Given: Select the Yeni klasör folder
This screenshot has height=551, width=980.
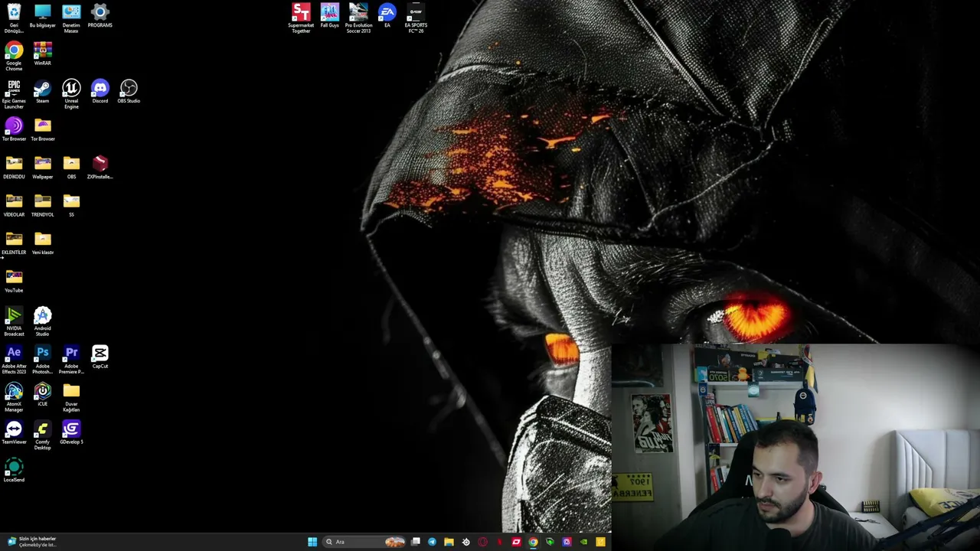Looking at the screenshot, I should pos(43,243).
